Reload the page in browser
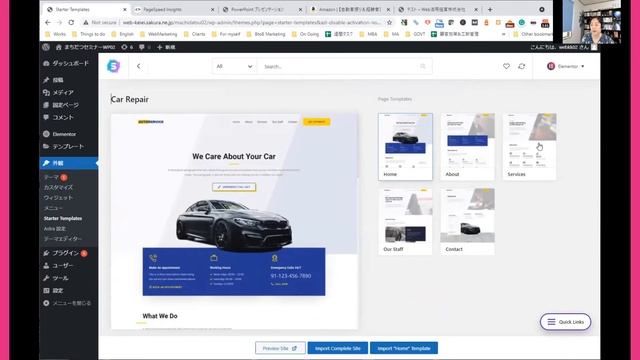Viewport: 640px width, 360px height. point(71,22)
